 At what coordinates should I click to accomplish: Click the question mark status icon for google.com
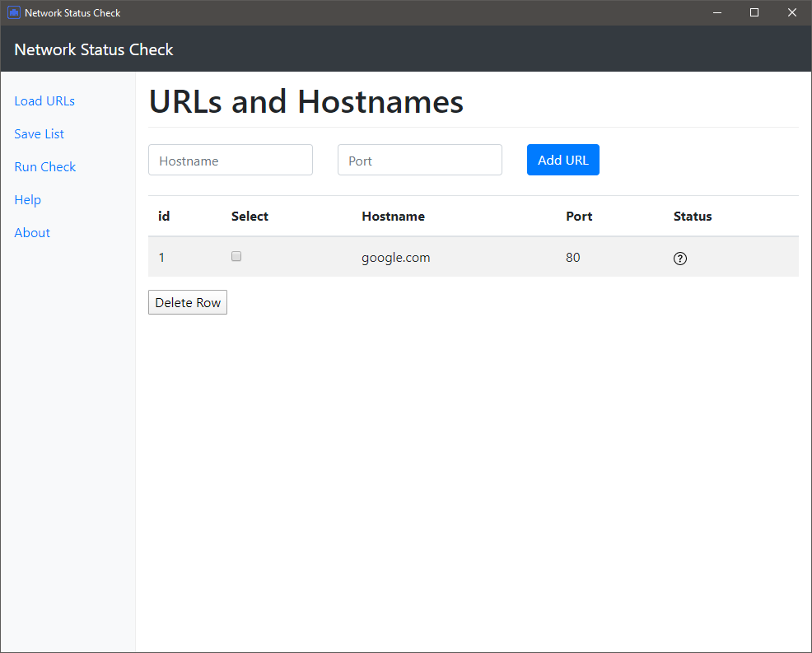(x=679, y=259)
